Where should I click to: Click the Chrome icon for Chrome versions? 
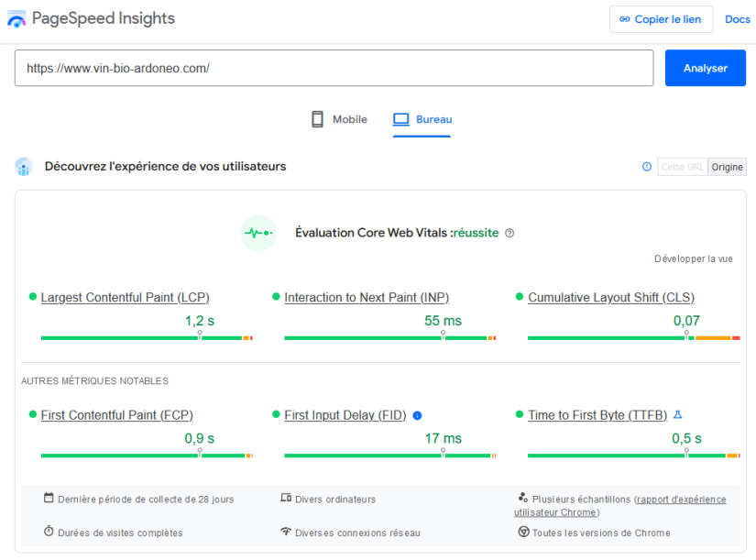(523, 532)
